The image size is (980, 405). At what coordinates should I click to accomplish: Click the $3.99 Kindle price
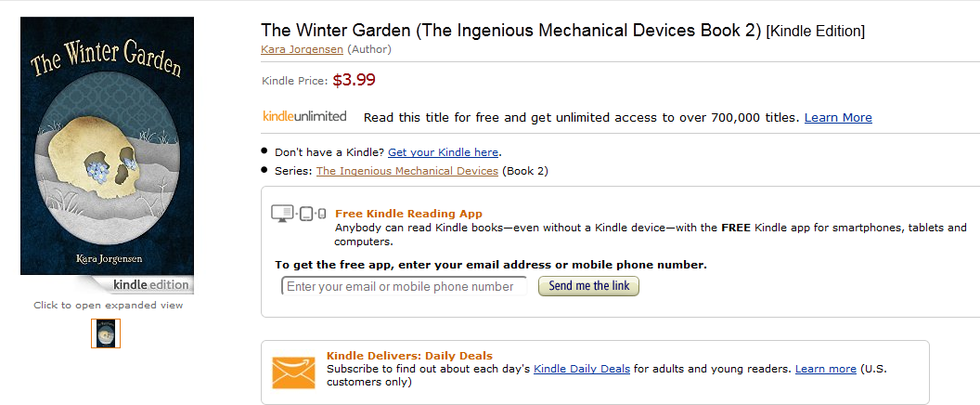click(354, 80)
